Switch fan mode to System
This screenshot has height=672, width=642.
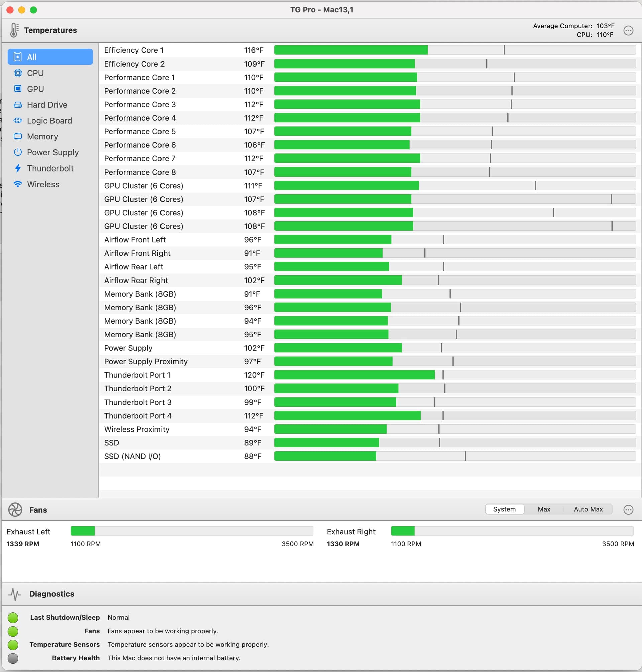[x=504, y=509]
